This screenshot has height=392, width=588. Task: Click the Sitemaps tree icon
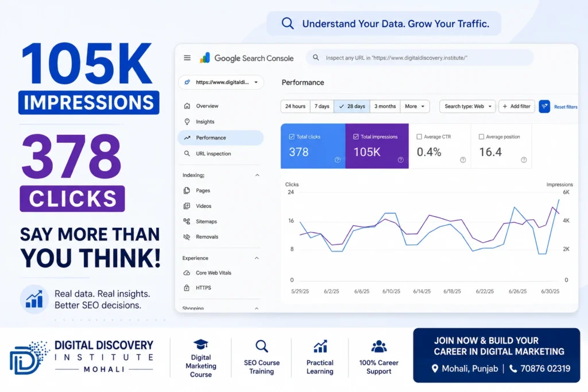(187, 221)
